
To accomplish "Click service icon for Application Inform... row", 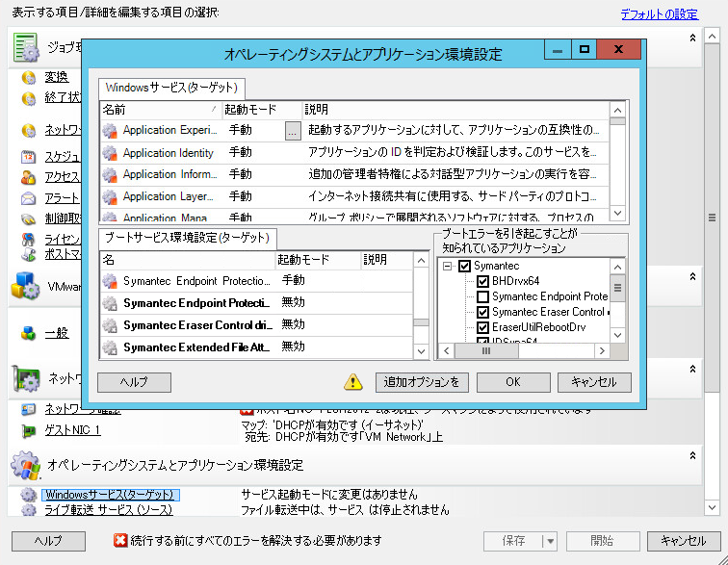I will [x=110, y=174].
